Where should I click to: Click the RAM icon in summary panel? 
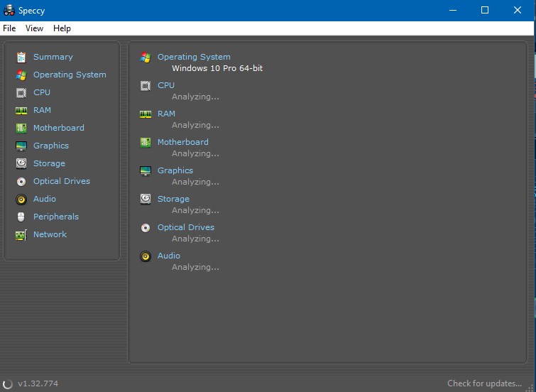coord(146,114)
